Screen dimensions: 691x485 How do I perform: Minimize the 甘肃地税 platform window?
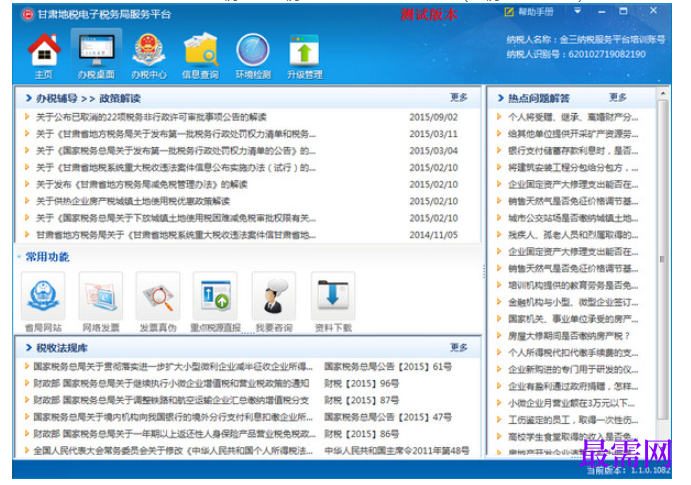click(x=602, y=11)
